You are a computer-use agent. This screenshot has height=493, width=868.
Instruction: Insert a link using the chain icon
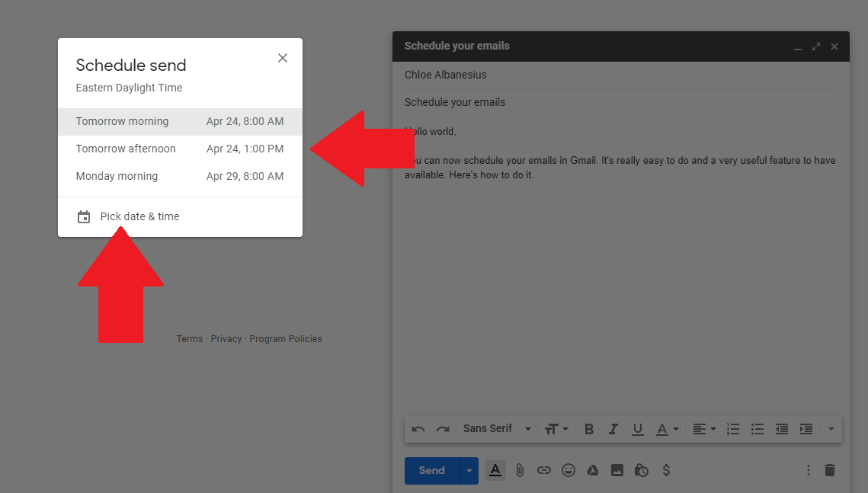(x=543, y=470)
